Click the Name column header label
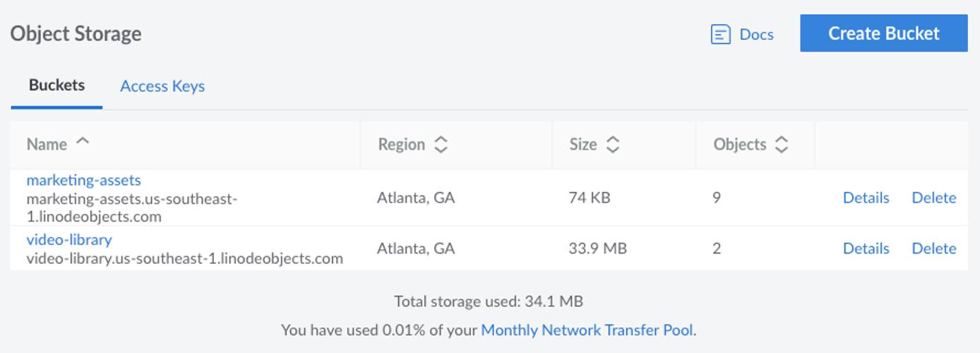980x353 pixels. [x=47, y=145]
